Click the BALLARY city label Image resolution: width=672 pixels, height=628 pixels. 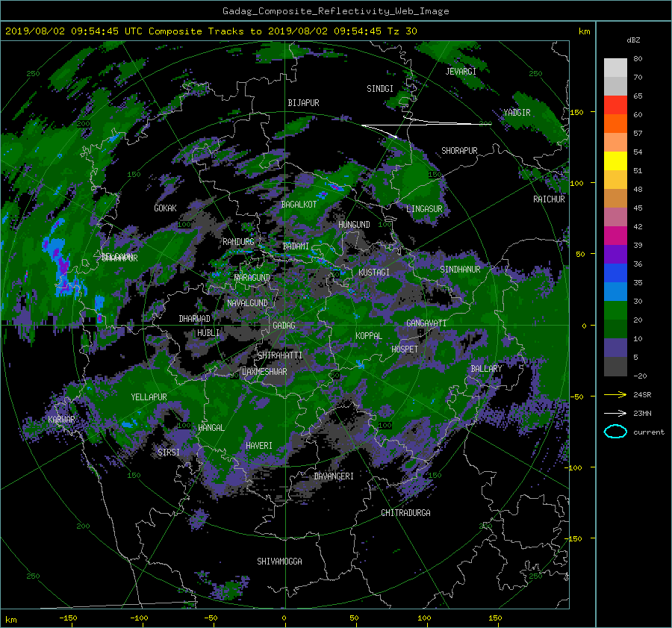pos(486,369)
